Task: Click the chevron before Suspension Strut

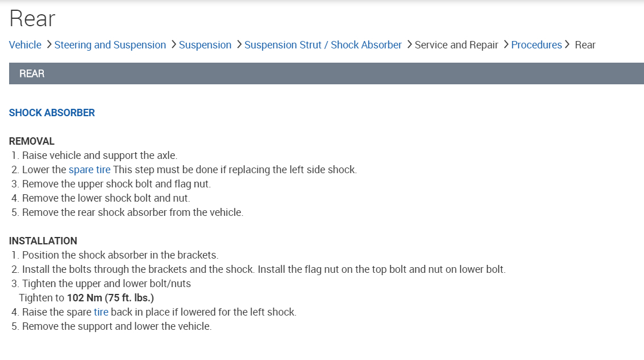Action: tap(239, 44)
